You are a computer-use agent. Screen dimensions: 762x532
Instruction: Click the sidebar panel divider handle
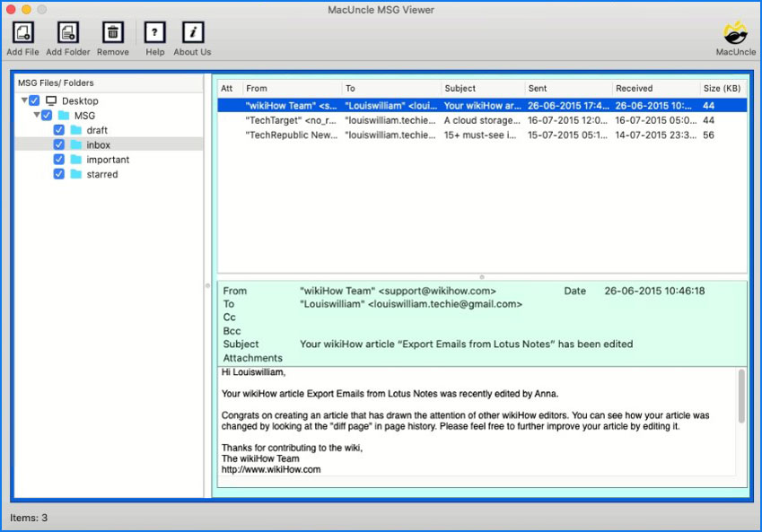pos(207,285)
